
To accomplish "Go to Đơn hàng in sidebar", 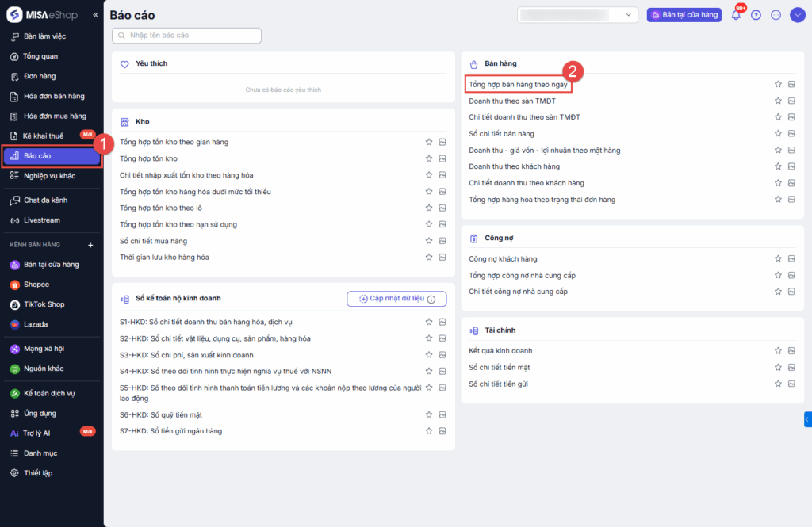I will pyautogui.click(x=40, y=76).
